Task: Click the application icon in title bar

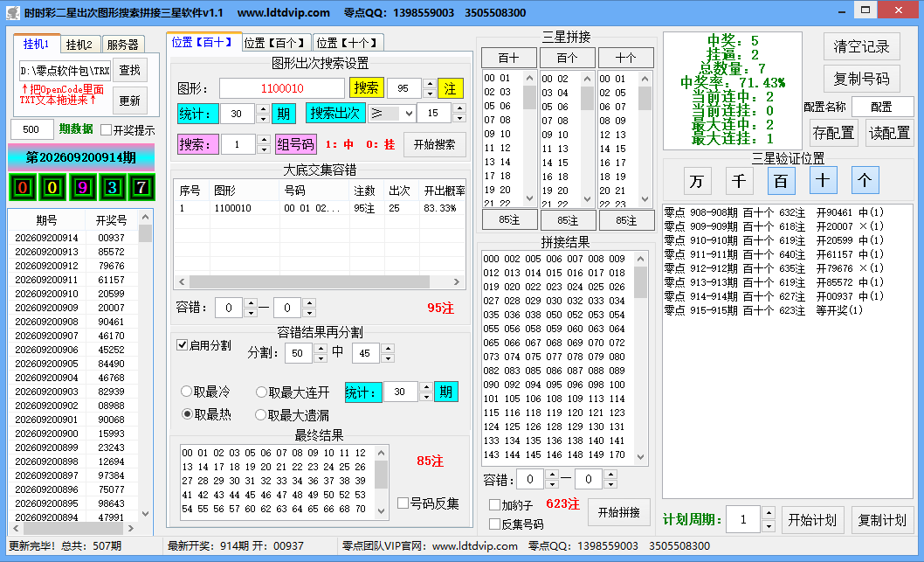Action: 12,12
